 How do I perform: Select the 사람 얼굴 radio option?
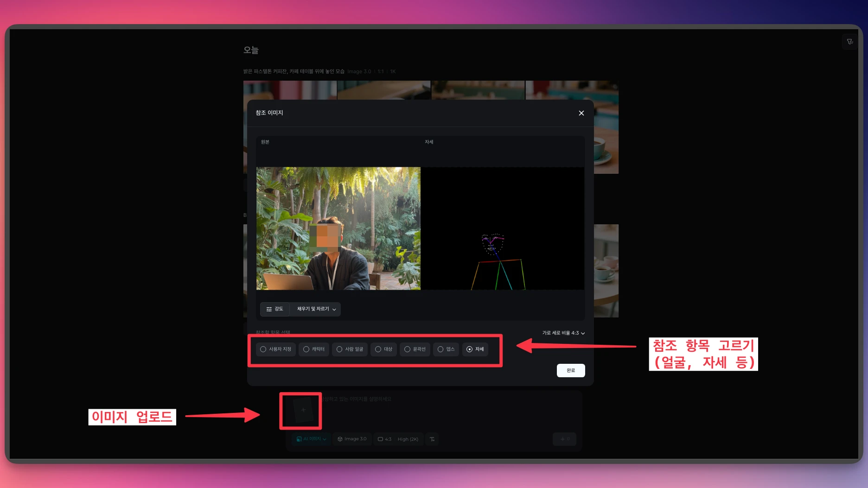(350, 349)
